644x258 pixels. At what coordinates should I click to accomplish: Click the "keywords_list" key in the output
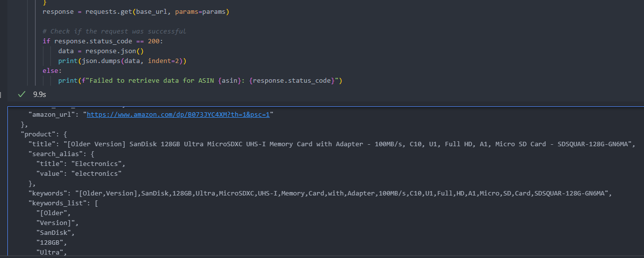pos(57,203)
